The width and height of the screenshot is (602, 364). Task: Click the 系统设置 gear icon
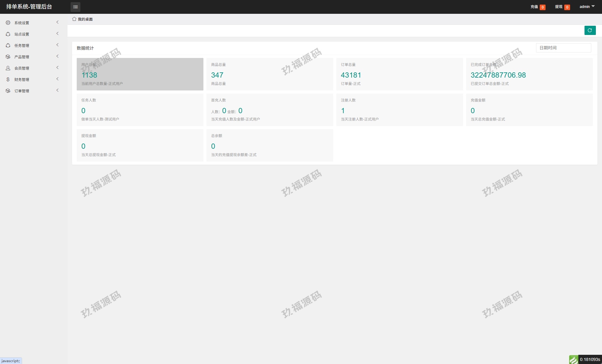point(8,23)
